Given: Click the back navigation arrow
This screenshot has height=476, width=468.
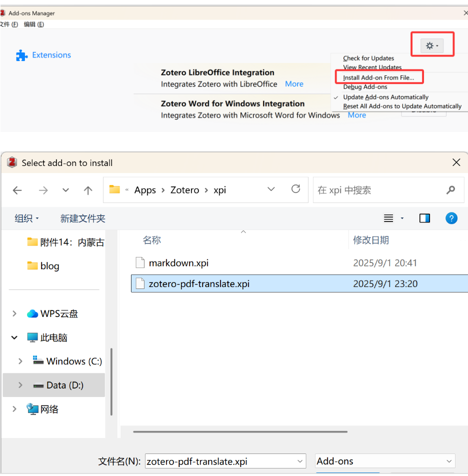Looking at the screenshot, I should 17,190.
